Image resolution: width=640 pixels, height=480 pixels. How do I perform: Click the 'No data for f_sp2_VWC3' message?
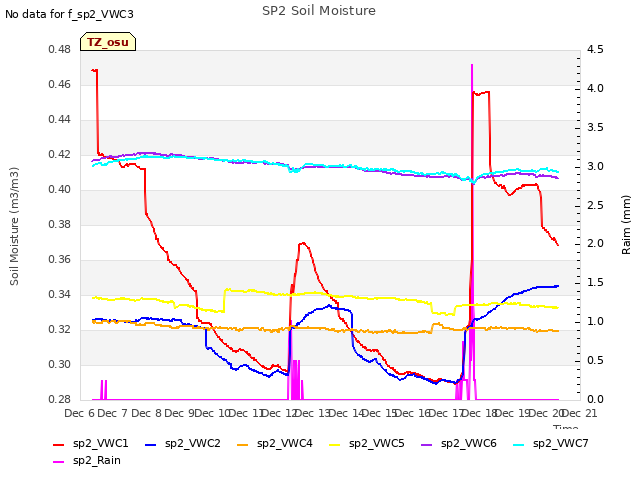click(x=69, y=14)
